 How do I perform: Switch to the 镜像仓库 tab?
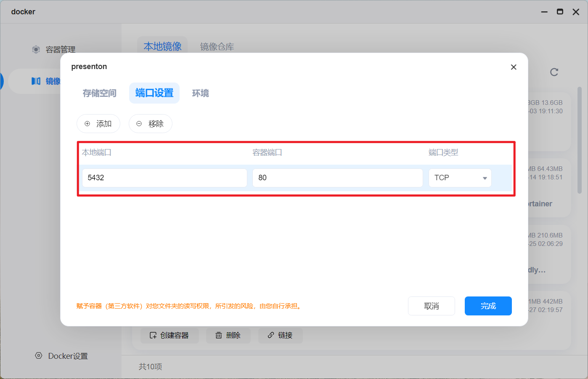(x=217, y=47)
